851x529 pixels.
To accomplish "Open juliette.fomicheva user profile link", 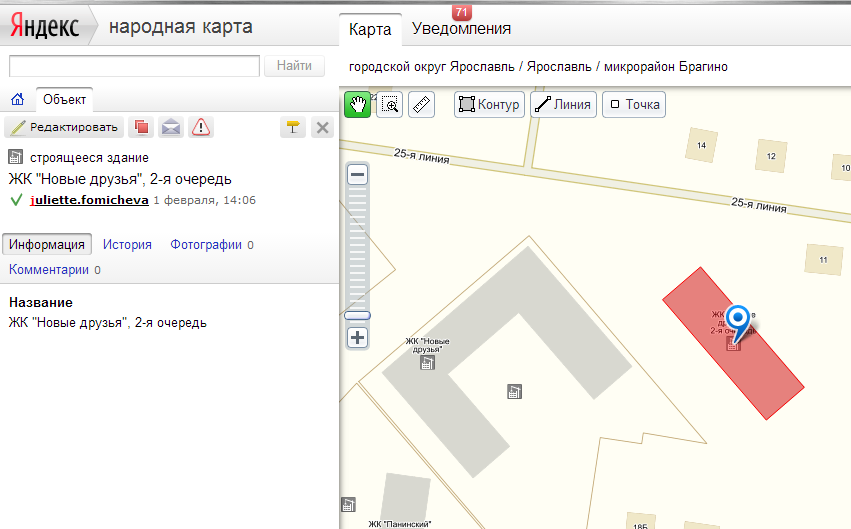I will tap(90, 200).
